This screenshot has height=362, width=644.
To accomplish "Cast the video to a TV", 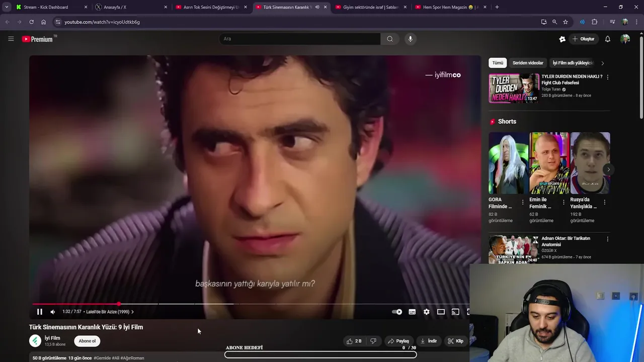I will (455, 312).
